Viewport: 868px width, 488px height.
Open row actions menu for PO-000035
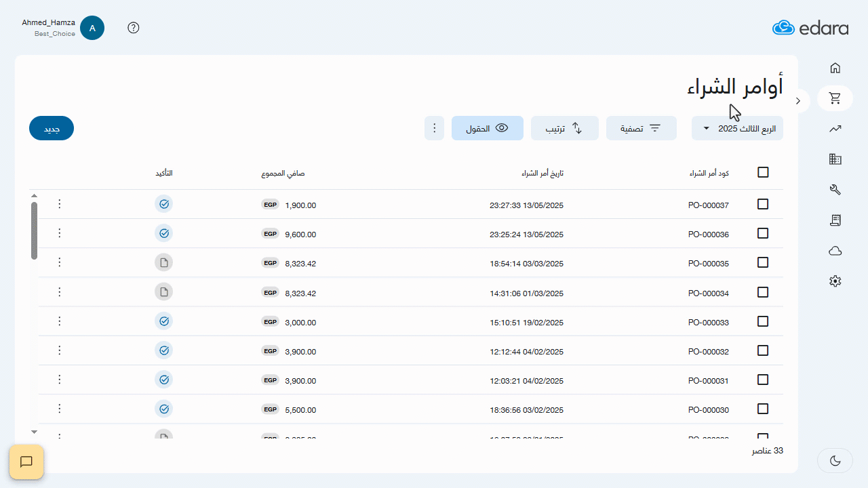59,262
